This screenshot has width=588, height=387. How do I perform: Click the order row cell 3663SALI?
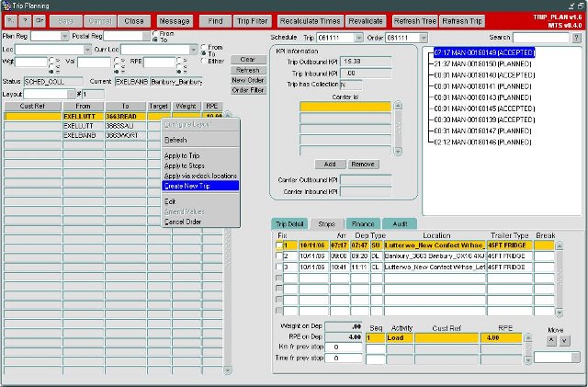(x=126, y=126)
